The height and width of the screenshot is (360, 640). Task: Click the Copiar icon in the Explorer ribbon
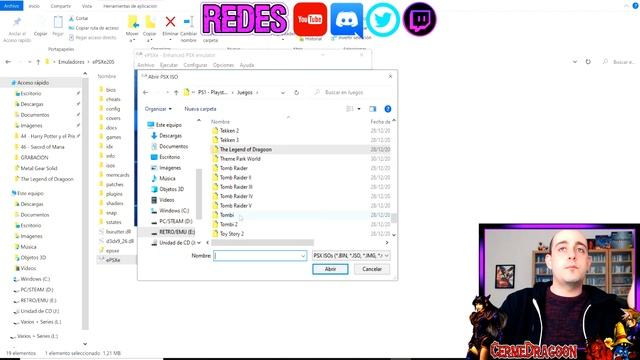tap(40, 22)
